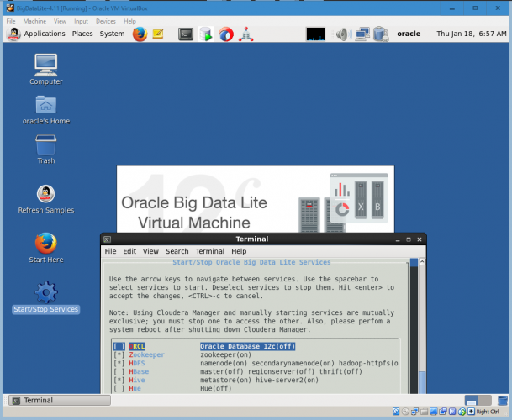The width and height of the screenshot is (512, 420).
Task: Open the Terminal window's Edit menu
Action: tap(129, 251)
